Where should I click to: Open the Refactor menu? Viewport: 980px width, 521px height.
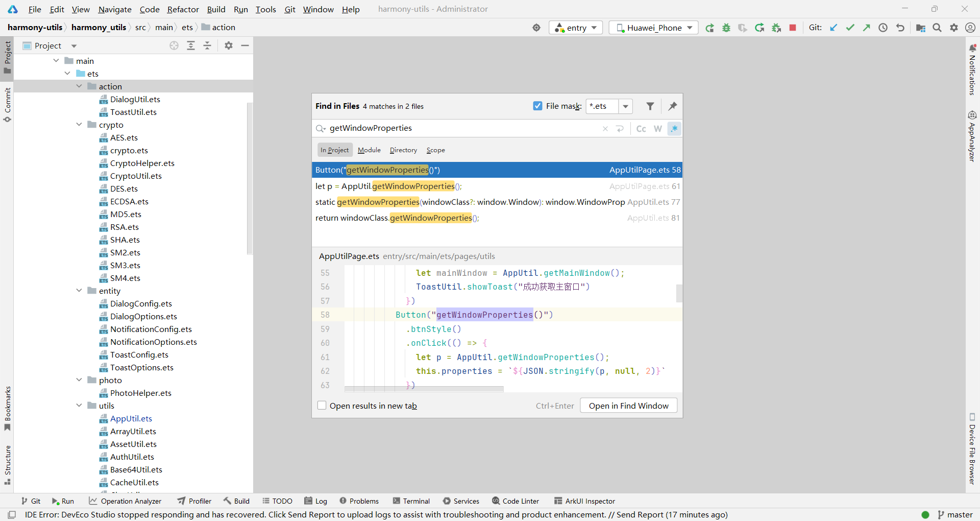pyautogui.click(x=183, y=9)
